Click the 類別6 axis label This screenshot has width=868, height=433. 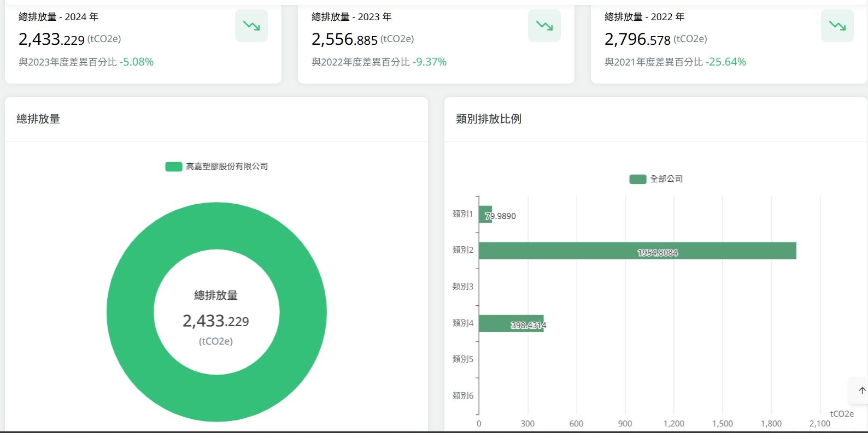coord(462,396)
